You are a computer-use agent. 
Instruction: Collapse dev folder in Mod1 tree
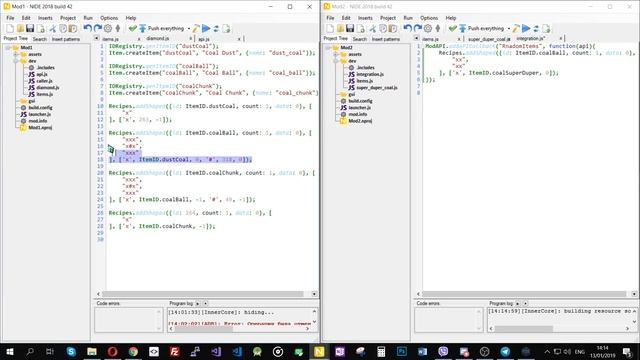[15, 61]
